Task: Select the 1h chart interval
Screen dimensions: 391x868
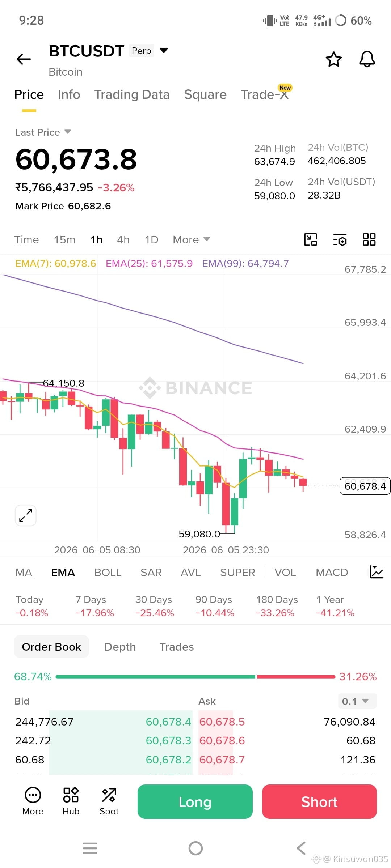Action: pyautogui.click(x=96, y=239)
